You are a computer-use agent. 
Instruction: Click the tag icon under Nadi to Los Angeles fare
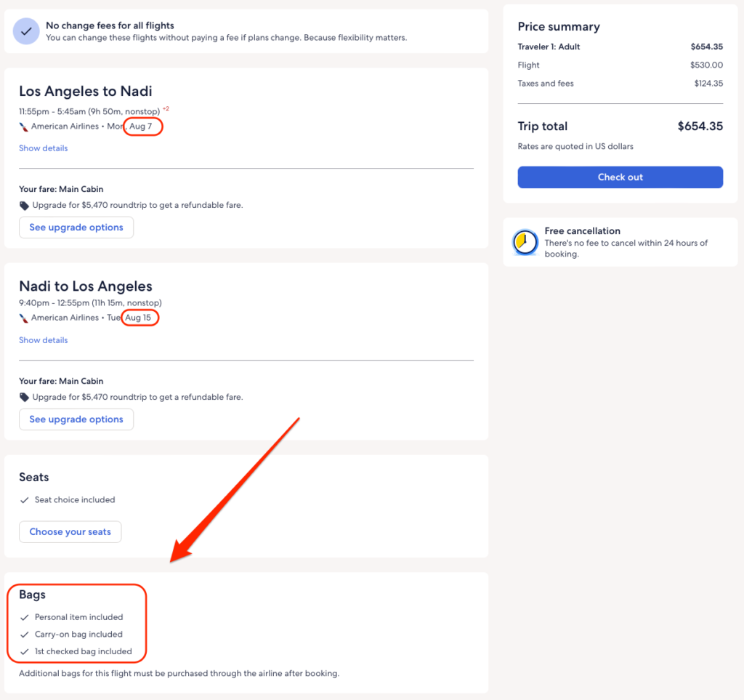25,398
